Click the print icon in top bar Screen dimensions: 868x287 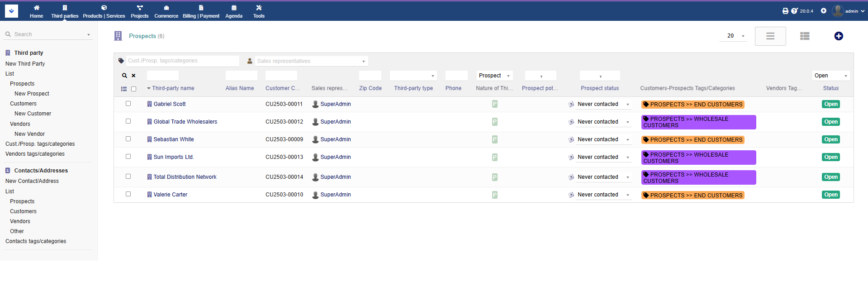(x=785, y=11)
